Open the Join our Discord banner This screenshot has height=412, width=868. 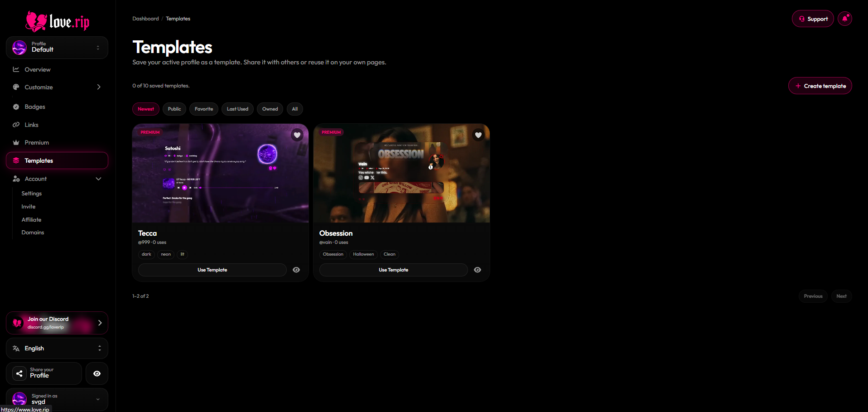pyautogui.click(x=57, y=323)
